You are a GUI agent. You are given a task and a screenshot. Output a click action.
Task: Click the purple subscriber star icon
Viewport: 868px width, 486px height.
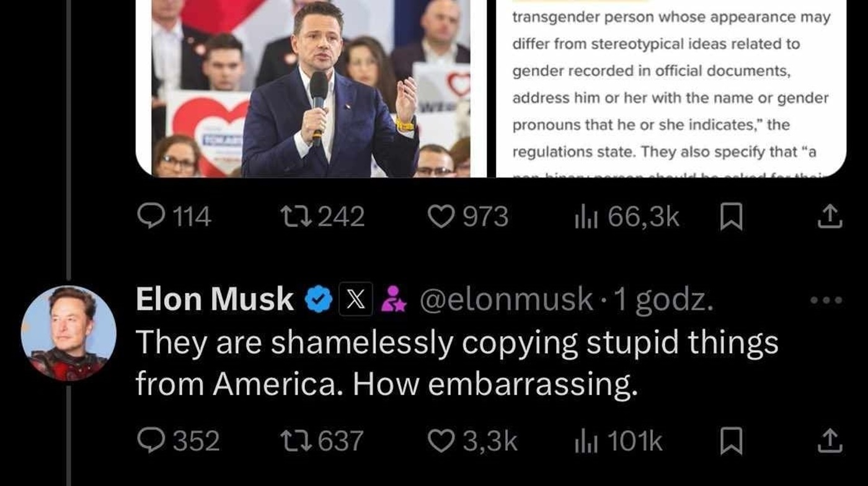click(x=393, y=301)
